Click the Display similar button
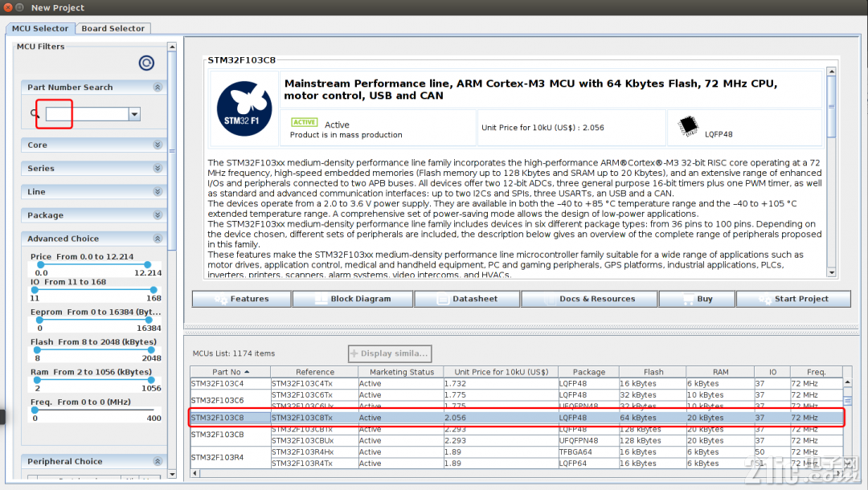Image resolution: width=868 pixels, height=490 pixels. coord(390,353)
